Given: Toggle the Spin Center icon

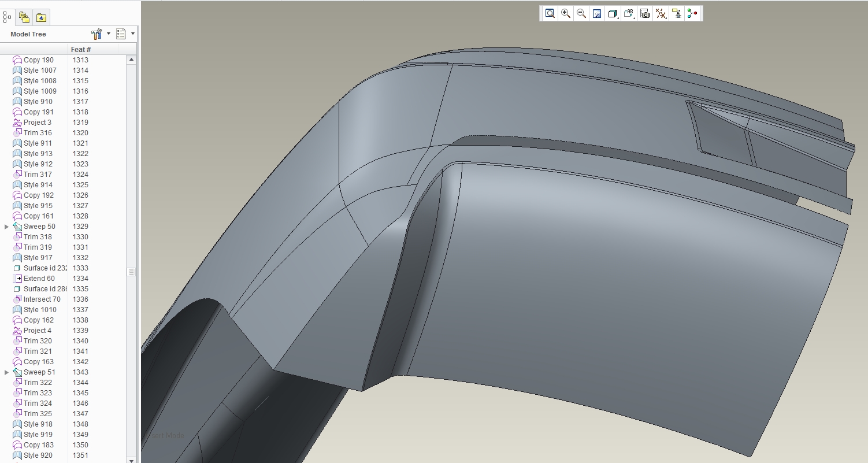Looking at the screenshot, I should coord(692,13).
